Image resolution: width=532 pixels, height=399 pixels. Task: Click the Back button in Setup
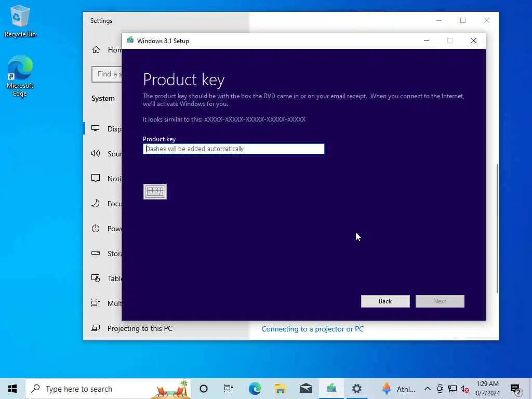[385, 301]
